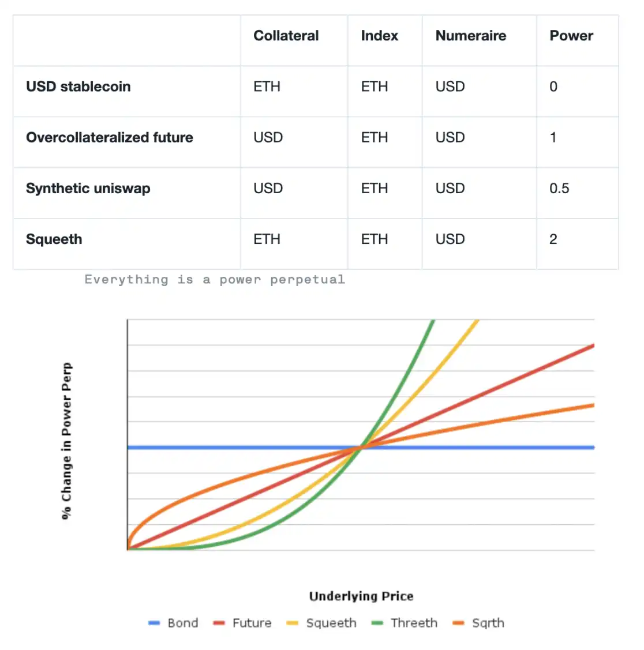Click the yellow Squeeth legend swatch

click(x=293, y=623)
